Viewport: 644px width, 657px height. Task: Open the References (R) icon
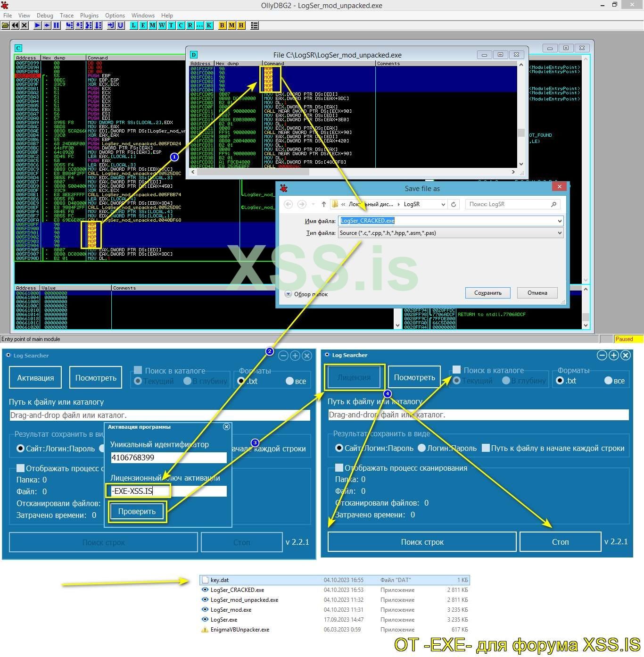190,25
